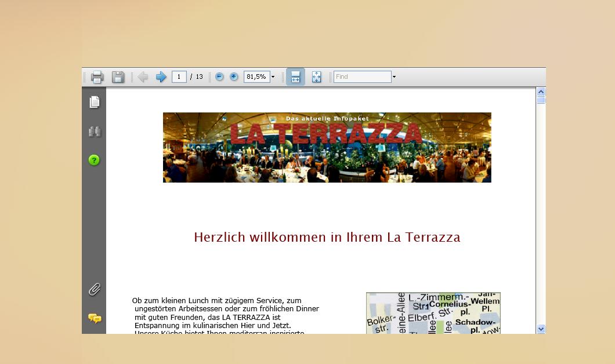Click the line 'ungestörten Arbeitsessen oder zum fröhlichen Dinner'

227,309
